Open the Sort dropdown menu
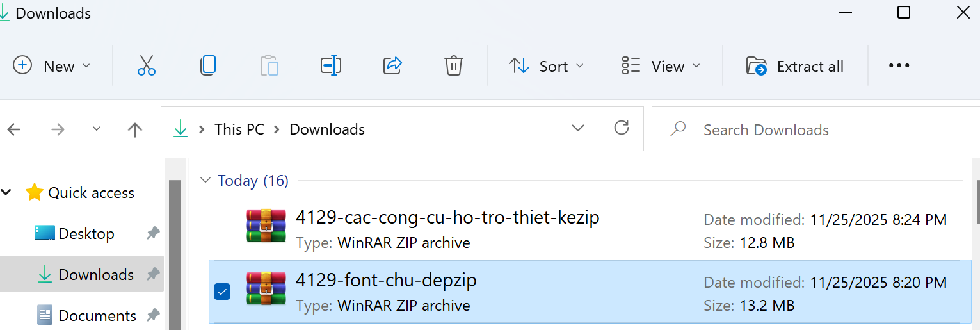This screenshot has height=330, width=980. [546, 66]
